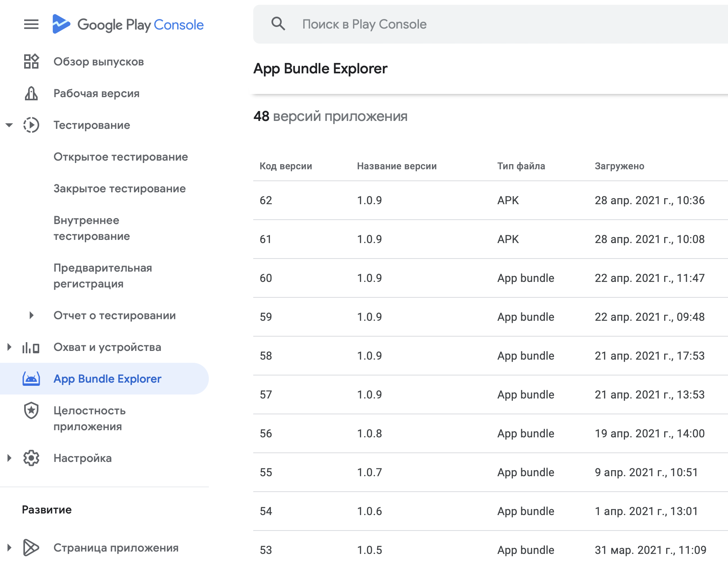Viewport: 728px width, 567px height.
Task: Click the date 22 апр. 2021 г., 09:48
Action: pyautogui.click(x=650, y=317)
